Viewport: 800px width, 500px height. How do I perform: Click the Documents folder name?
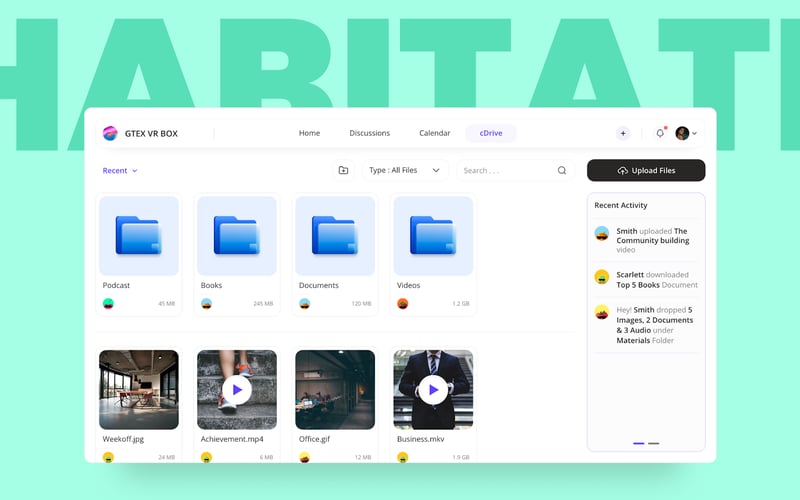[x=319, y=285]
